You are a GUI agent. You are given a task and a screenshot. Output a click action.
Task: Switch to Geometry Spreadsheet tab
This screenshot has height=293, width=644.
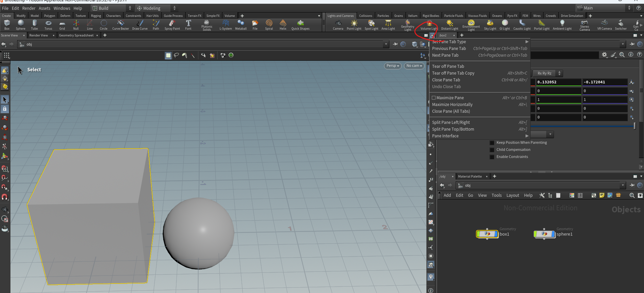(76, 35)
